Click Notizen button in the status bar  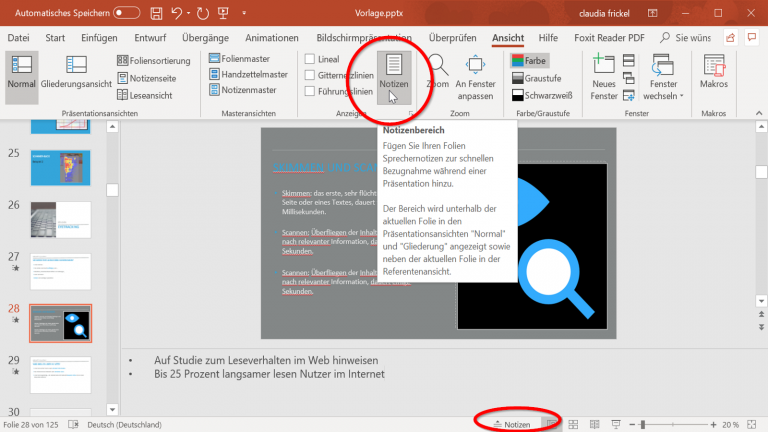tap(511, 424)
